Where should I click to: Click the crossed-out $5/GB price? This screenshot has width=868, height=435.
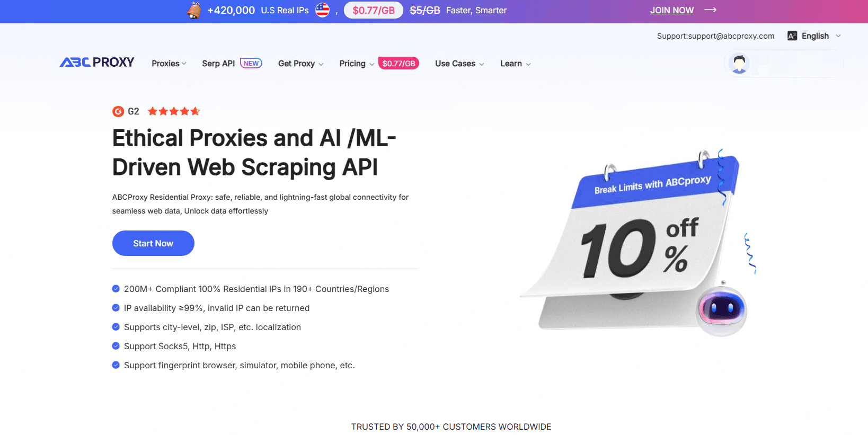(x=425, y=10)
